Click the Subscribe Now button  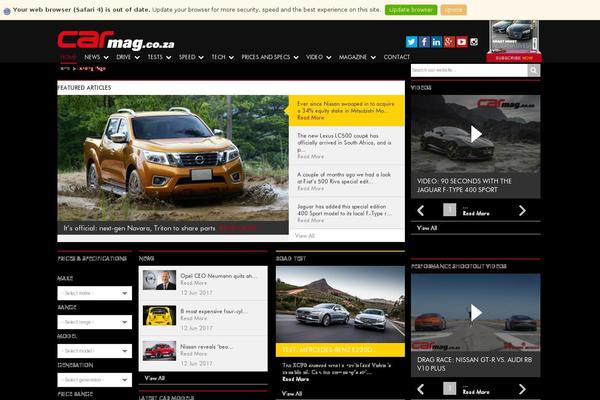point(514,58)
